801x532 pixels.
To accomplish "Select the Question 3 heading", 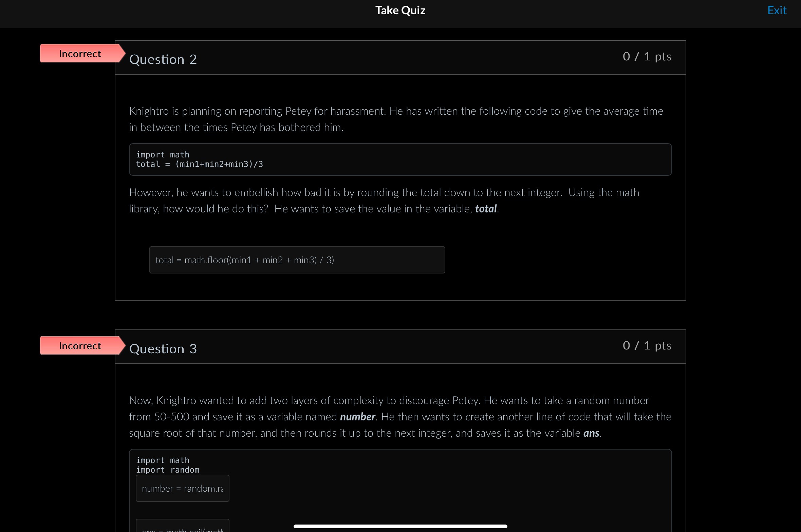I will pyautogui.click(x=163, y=349).
